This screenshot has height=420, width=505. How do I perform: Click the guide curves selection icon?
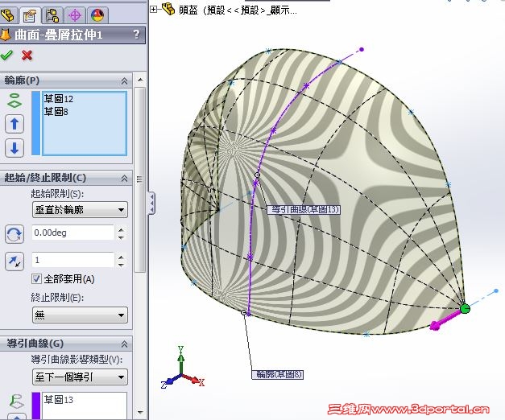[x=15, y=402]
